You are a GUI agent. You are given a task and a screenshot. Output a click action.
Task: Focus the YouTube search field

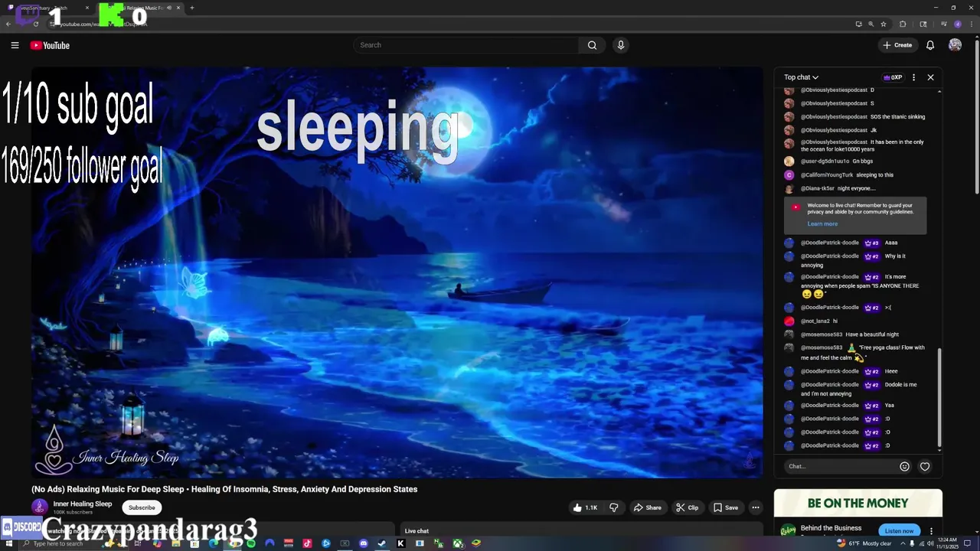[465, 45]
